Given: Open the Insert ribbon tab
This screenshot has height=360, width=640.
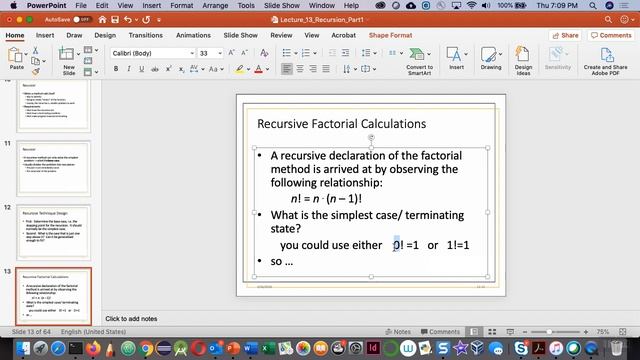Looking at the screenshot, I should (x=45, y=35).
